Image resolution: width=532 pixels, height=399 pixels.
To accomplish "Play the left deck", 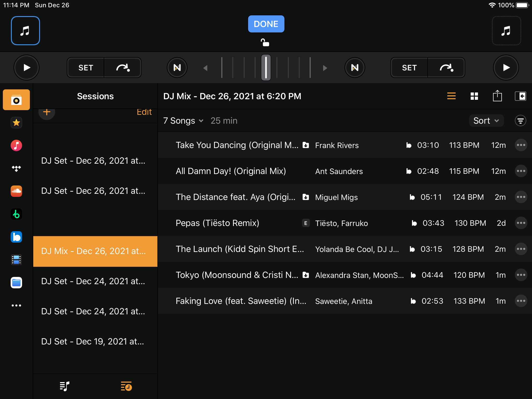I will tap(26, 68).
